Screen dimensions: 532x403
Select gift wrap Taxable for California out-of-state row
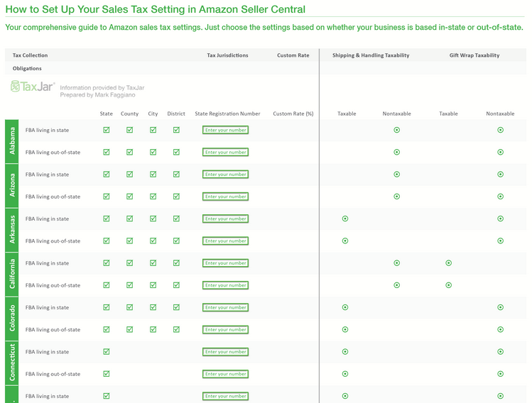[x=448, y=285]
